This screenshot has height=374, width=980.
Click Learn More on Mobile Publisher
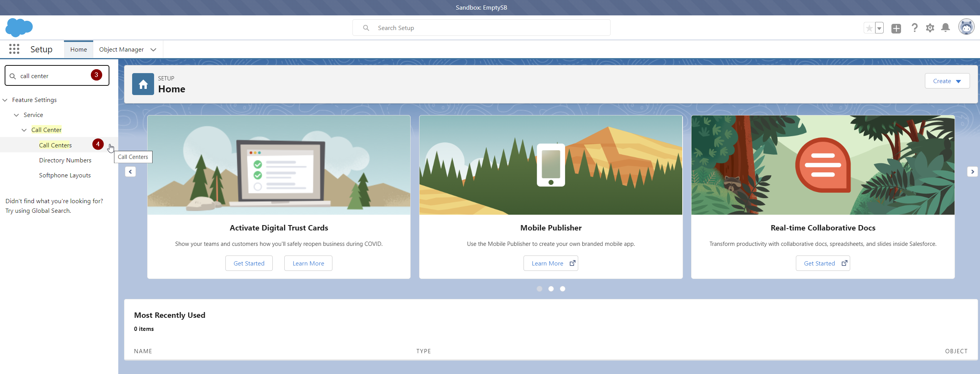pyautogui.click(x=550, y=263)
